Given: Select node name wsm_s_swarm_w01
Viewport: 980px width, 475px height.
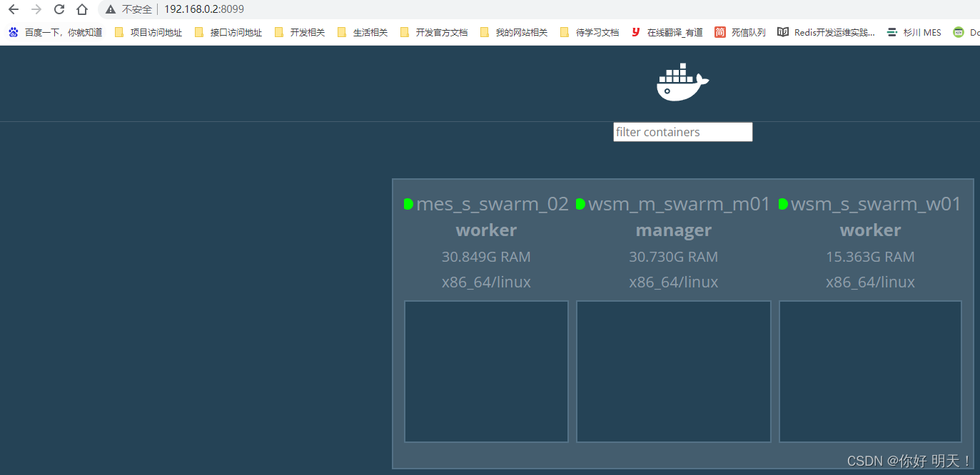Looking at the screenshot, I should pos(877,204).
